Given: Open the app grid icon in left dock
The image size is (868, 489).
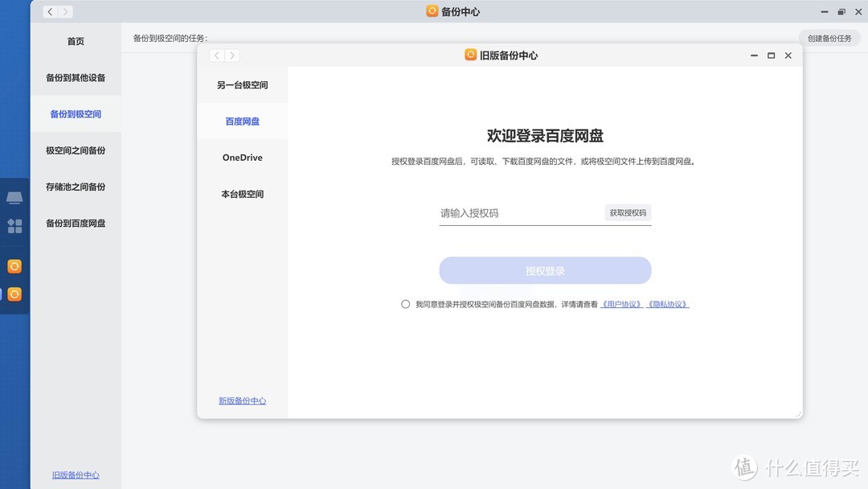Looking at the screenshot, I should click(x=14, y=226).
